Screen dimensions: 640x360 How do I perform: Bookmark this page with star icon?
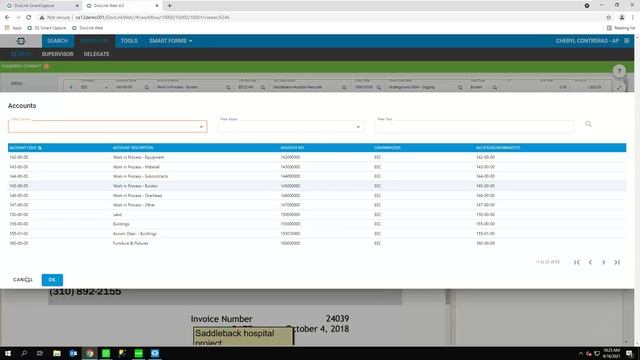(x=609, y=18)
